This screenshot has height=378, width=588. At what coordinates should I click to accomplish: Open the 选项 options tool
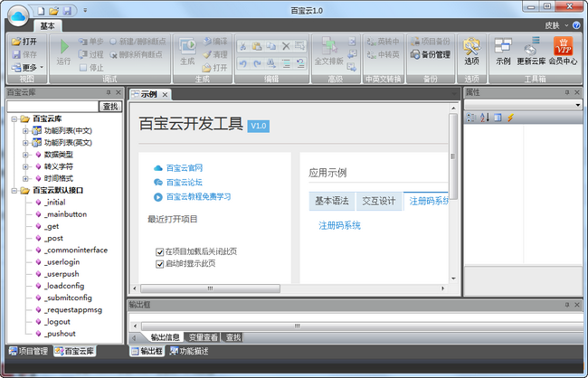pos(471,52)
